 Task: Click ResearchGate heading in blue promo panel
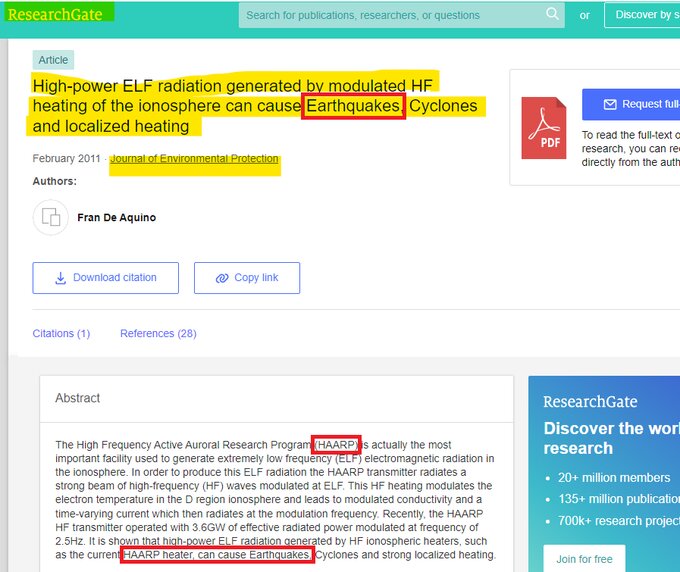click(x=590, y=402)
